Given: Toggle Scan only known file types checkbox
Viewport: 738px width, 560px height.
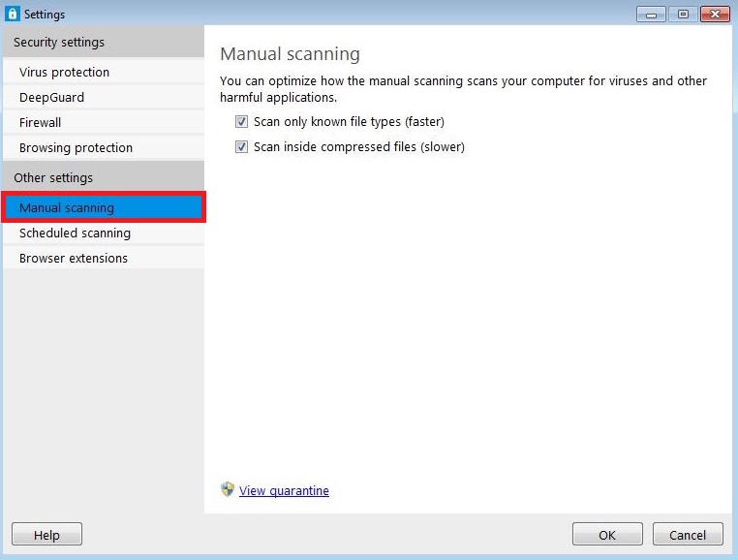Looking at the screenshot, I should click(x=241, y=122).
